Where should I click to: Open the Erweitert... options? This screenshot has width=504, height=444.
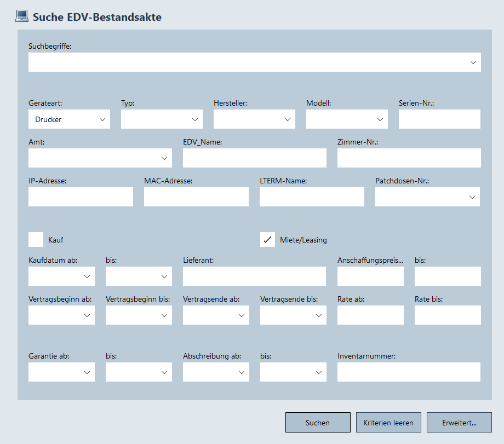click(459, 423)
